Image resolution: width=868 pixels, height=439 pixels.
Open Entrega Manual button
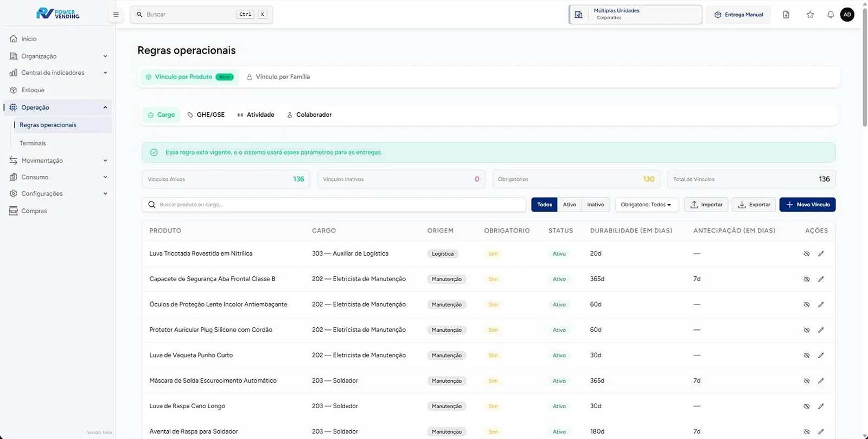pos(738,15)
